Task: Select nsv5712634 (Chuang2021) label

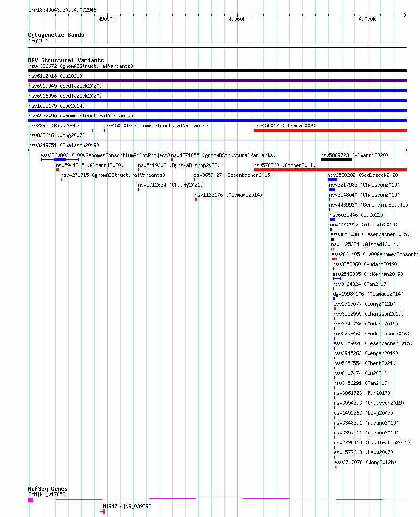Action: pos(170,185)
